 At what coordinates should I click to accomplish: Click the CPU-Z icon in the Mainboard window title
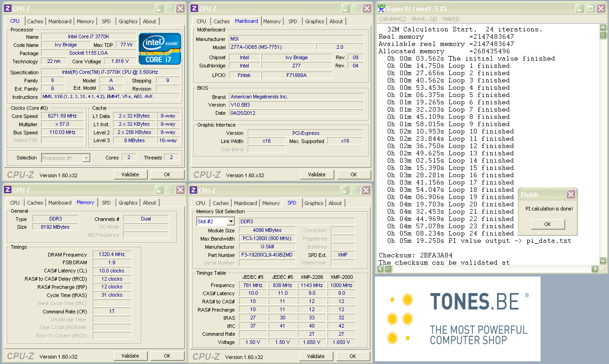(x=194, y=8)
